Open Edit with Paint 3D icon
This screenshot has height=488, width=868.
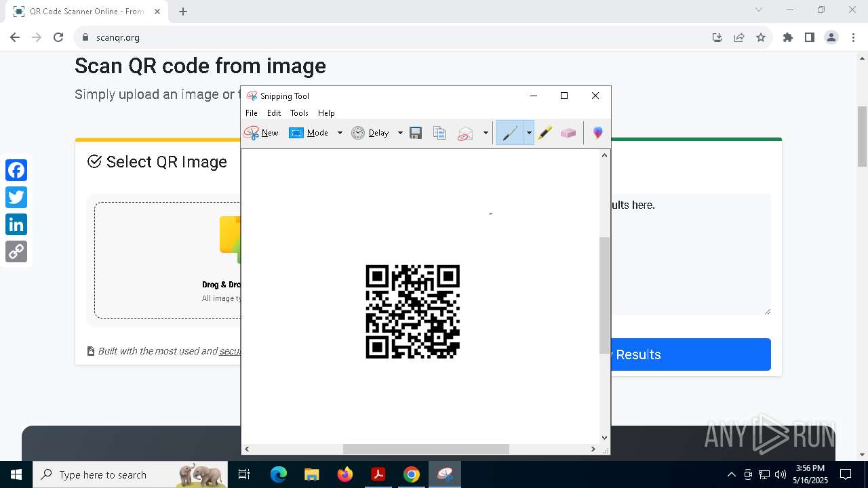[597, 133]
